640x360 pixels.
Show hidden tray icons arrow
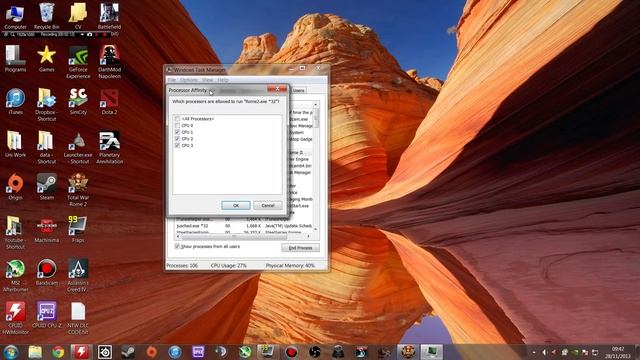534,352
